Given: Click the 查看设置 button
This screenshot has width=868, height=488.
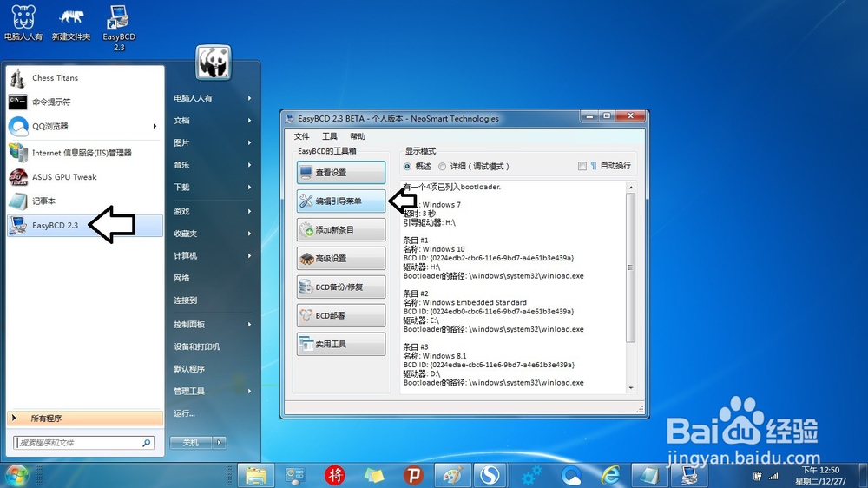Looking at the screenshot, I should coord(341,173).
